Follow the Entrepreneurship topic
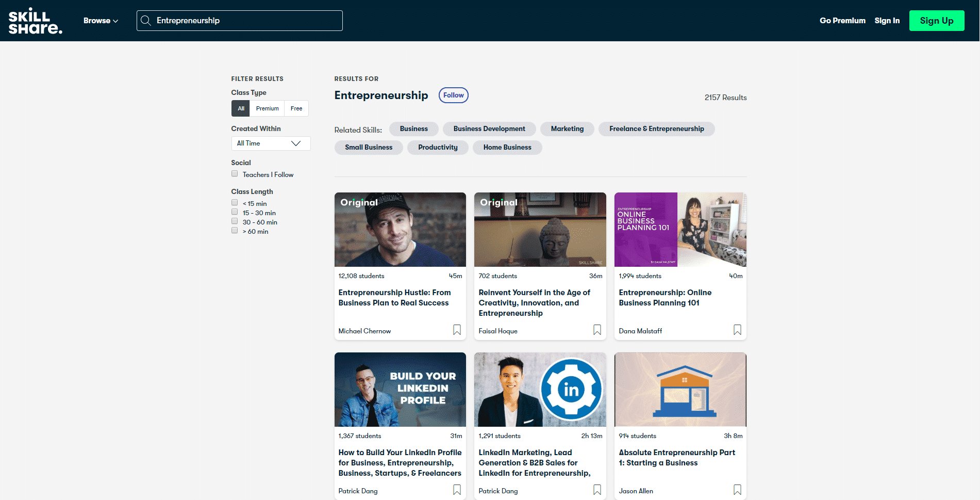Viewport: 980px width, 500px height. click(453, 95)
